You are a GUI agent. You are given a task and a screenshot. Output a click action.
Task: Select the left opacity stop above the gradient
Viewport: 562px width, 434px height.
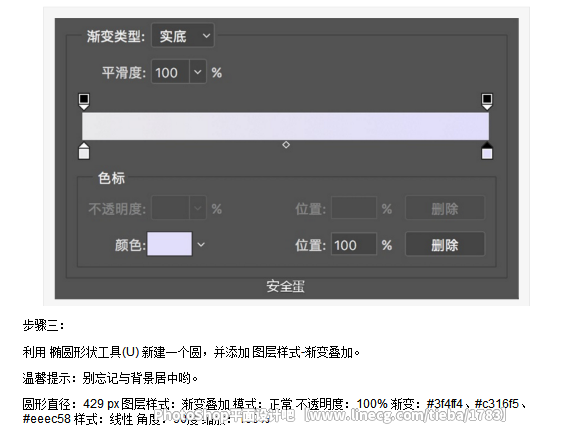pyautogui.click(x=84, y=102)
